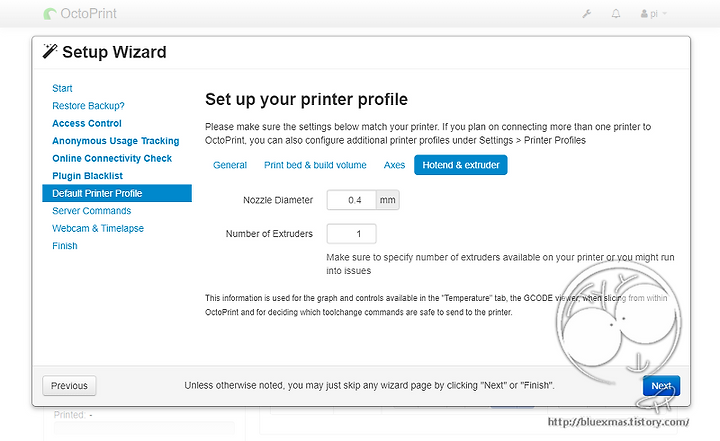This screenshot has width=720, height=441.
Task: Open the notifications bell icon
Action: pyautogui.click(x=616, y=14)
